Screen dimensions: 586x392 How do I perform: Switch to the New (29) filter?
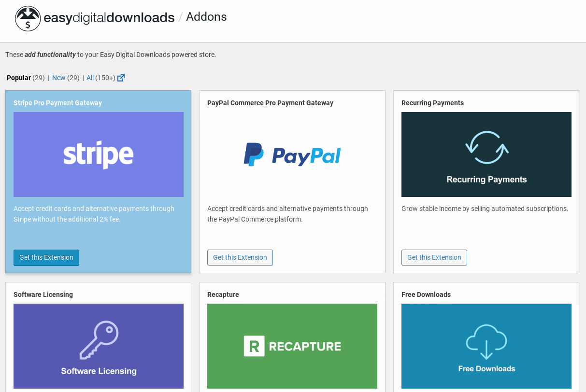point(58,77)
